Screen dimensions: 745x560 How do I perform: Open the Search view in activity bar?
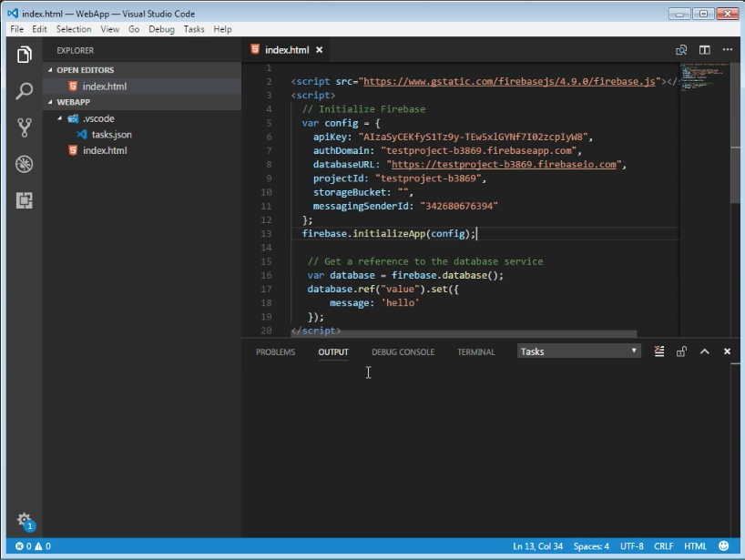pyautogui.click(x=25, y=91)
